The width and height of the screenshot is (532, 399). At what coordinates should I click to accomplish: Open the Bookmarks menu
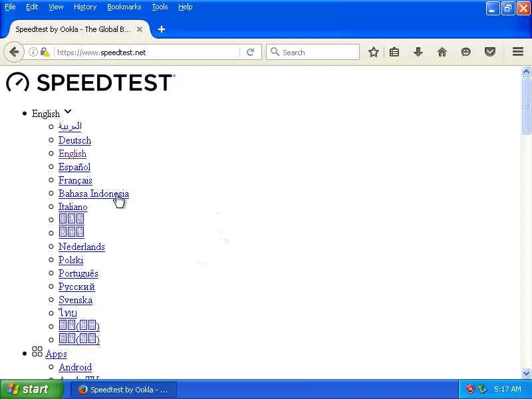pyautogui.click(x=124, y=7)
